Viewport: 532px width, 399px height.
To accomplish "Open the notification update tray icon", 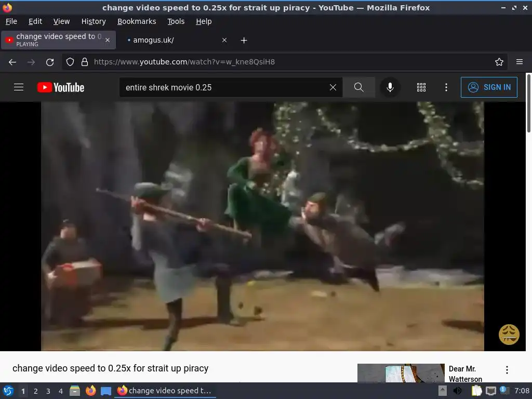I will pos(504,390).
